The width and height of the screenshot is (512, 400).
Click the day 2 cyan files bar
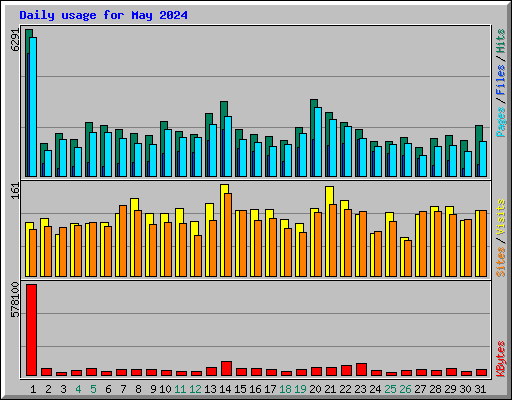(48, 163)
